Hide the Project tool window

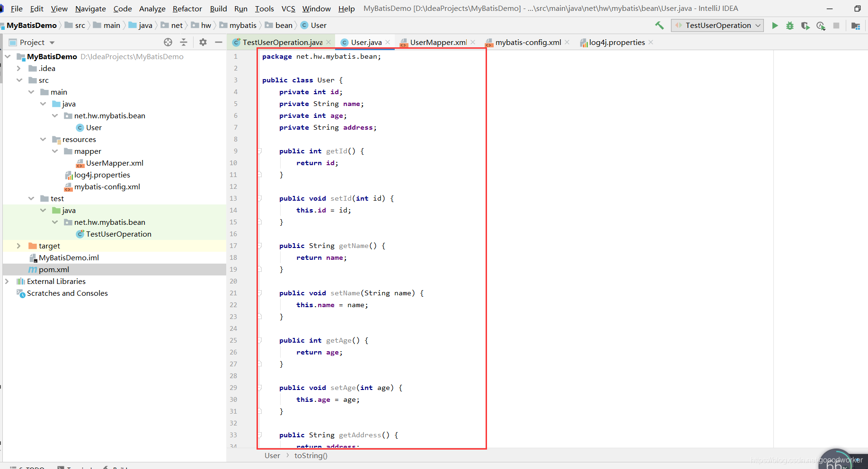tap(219, 42)
